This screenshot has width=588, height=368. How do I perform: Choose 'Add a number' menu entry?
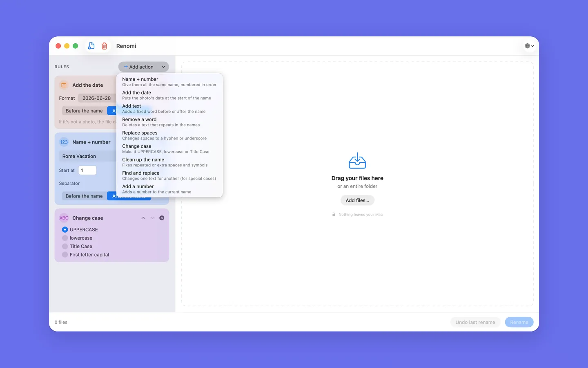169,189
